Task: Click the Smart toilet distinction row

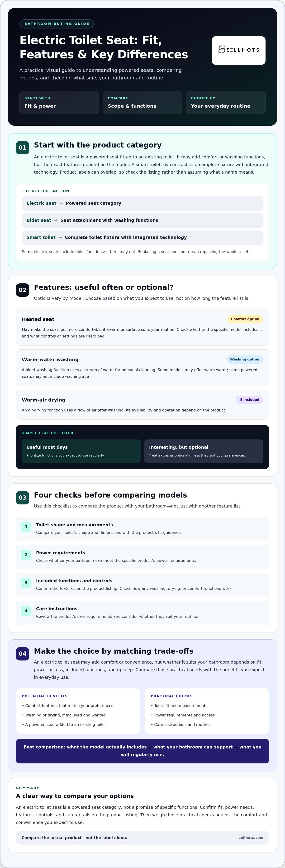Action: (142, 238)
